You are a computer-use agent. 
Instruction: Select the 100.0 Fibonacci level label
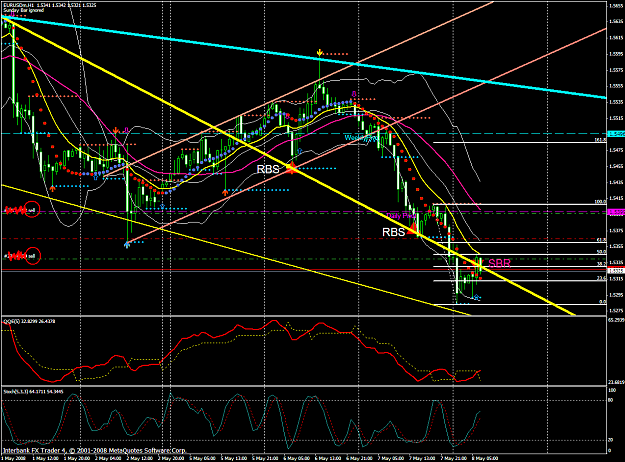(x=600, y=202)
